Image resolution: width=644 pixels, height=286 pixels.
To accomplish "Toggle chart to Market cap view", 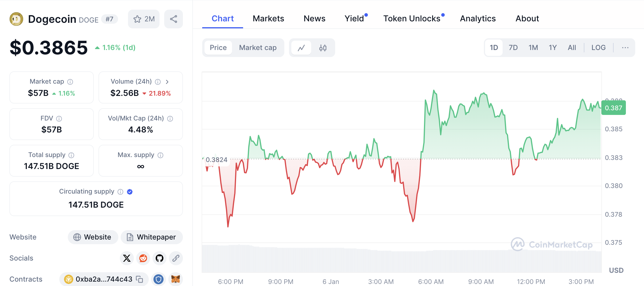I will [258, 48].
